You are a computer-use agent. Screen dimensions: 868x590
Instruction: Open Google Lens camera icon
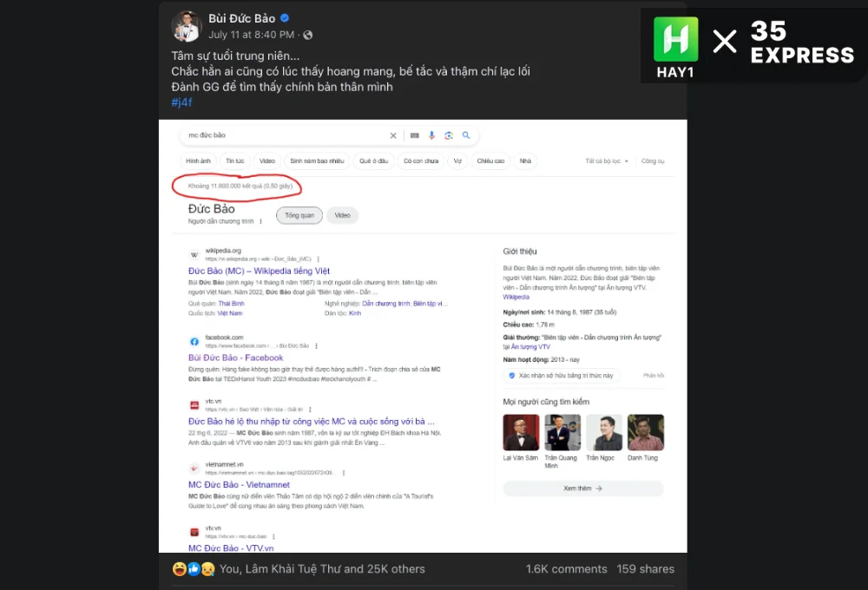click(449, 135)
